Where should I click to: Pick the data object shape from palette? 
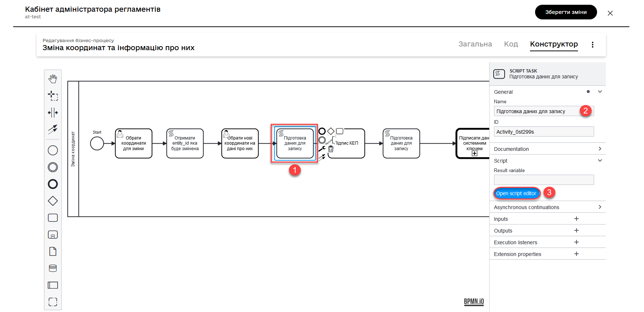(x=53, y=252)
